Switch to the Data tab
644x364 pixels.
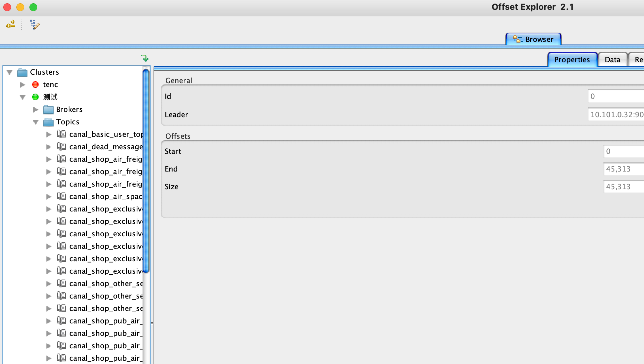[x=612, y=60]
